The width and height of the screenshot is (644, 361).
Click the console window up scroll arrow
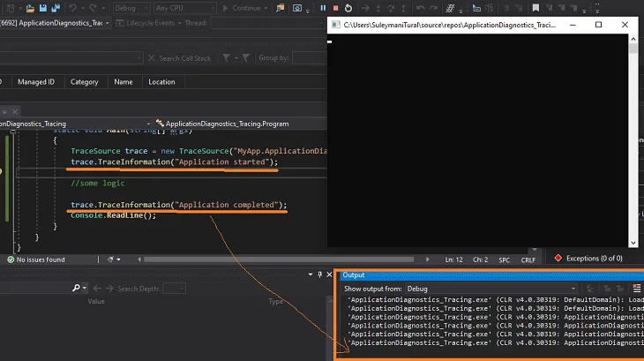click(633, 39)
